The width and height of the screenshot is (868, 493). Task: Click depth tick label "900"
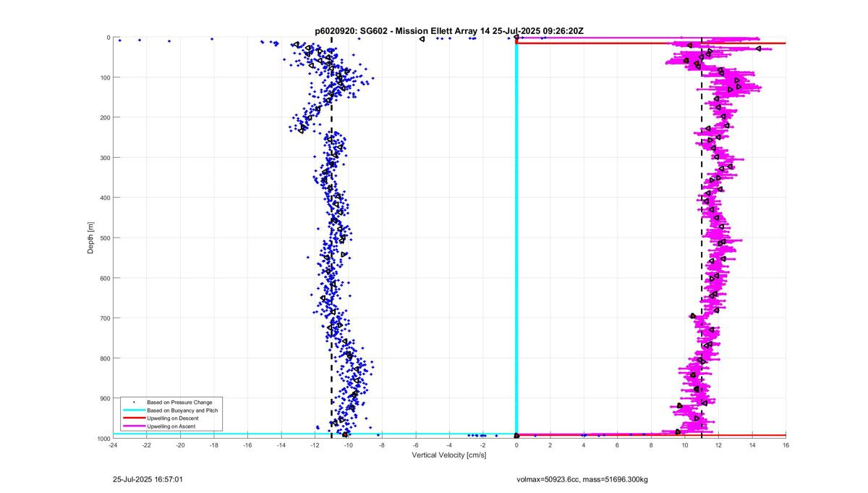click(104, 398)
